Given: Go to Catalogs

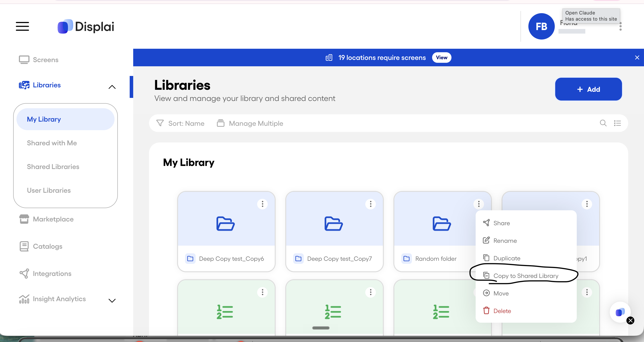Looking at the screenshot, I should (47, 246).
